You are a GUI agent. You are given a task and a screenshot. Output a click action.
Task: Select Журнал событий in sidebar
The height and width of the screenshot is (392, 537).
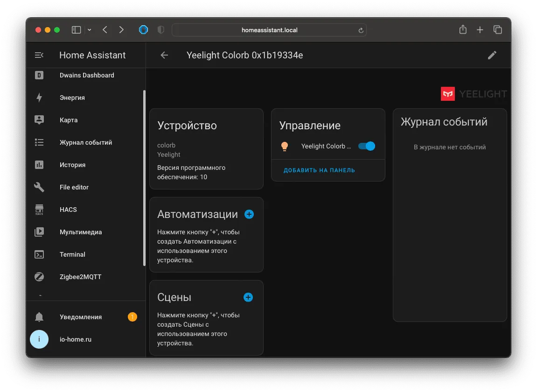(85, 142)
